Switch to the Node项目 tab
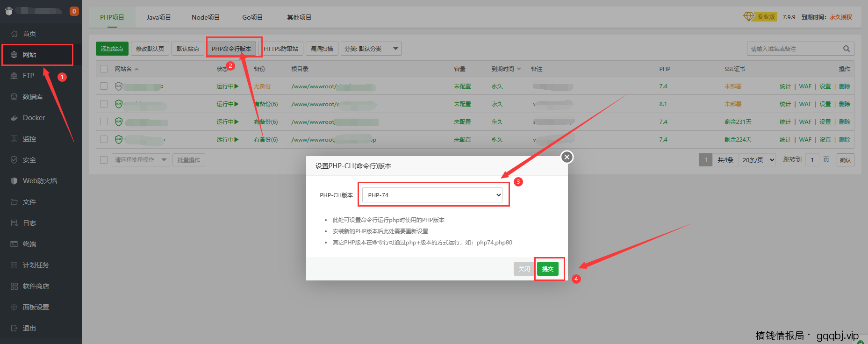The height and width of the screenshot is (344, 868). tap(206, 17)
